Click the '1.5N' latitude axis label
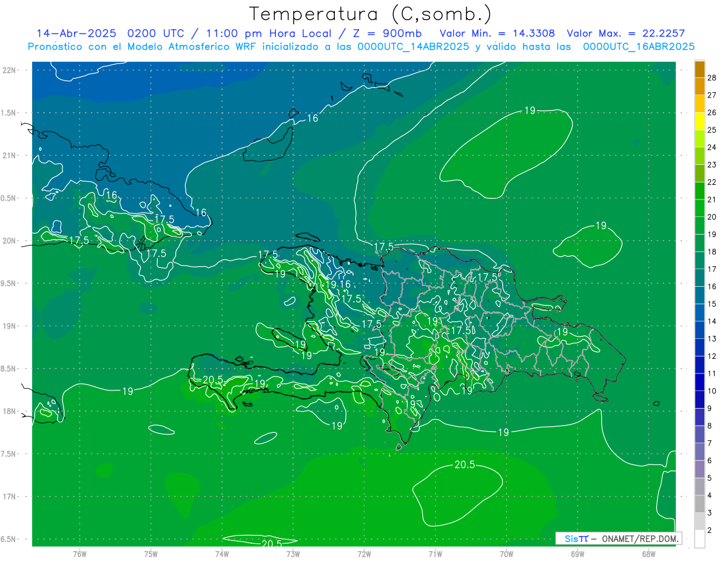The height and width of the screenshot is (562, 728). click(x=9, y=113)
